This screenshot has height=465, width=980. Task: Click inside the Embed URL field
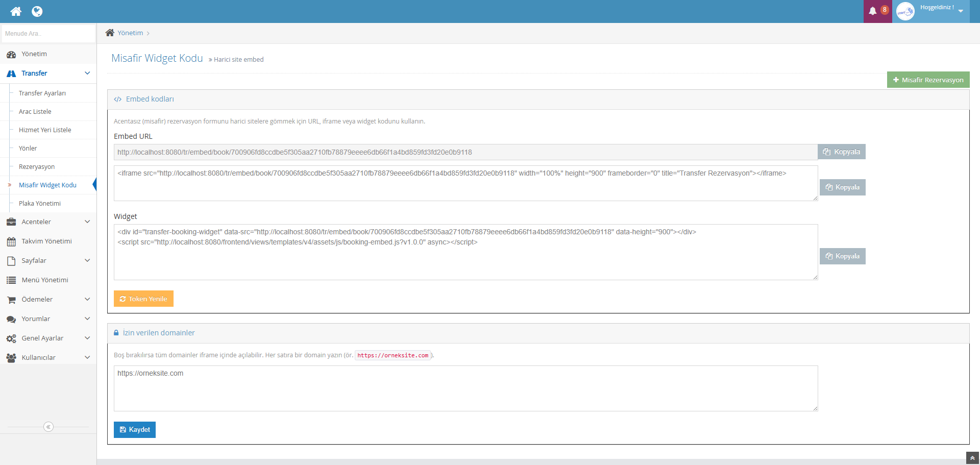tap(465, 152)
